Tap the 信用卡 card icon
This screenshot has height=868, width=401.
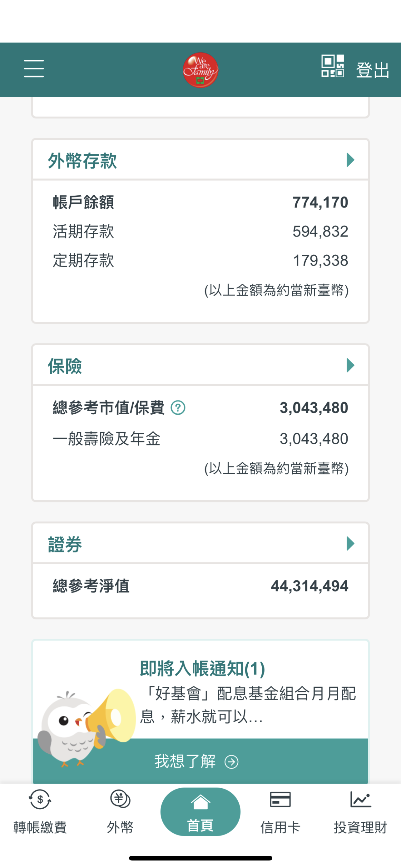point(280,799)
